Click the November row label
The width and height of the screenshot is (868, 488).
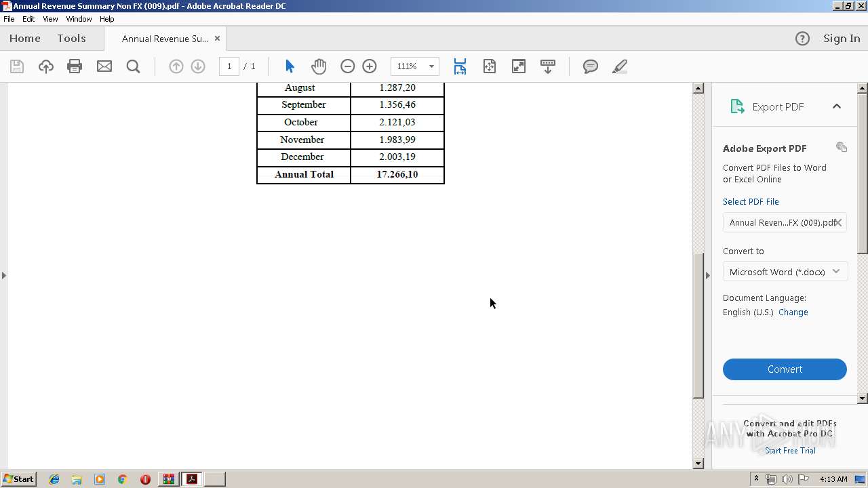coord(302,140)
